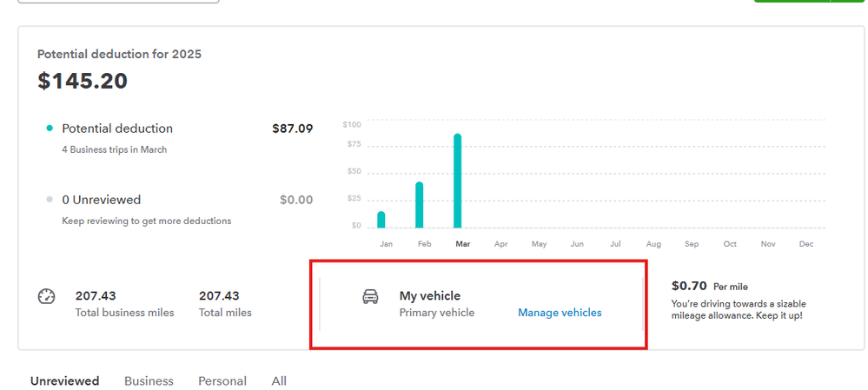
Task: Click the gray dot beside 0 Unreviewed
Action: 50,200
